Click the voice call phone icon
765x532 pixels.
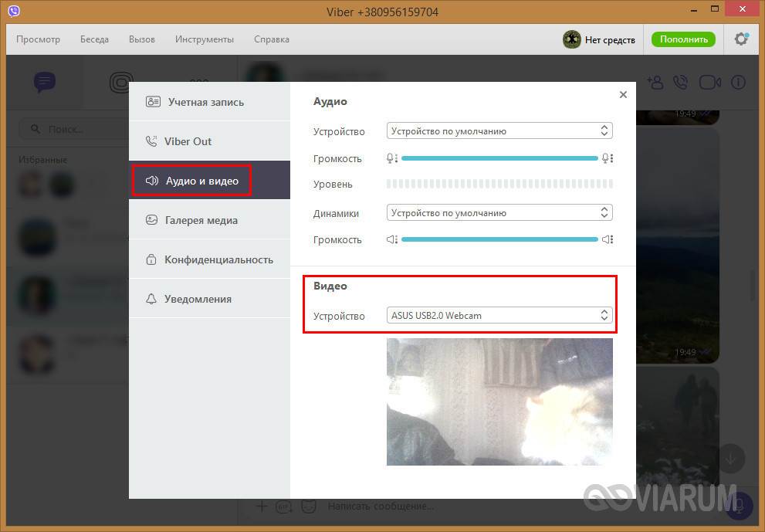click(680, 82)
